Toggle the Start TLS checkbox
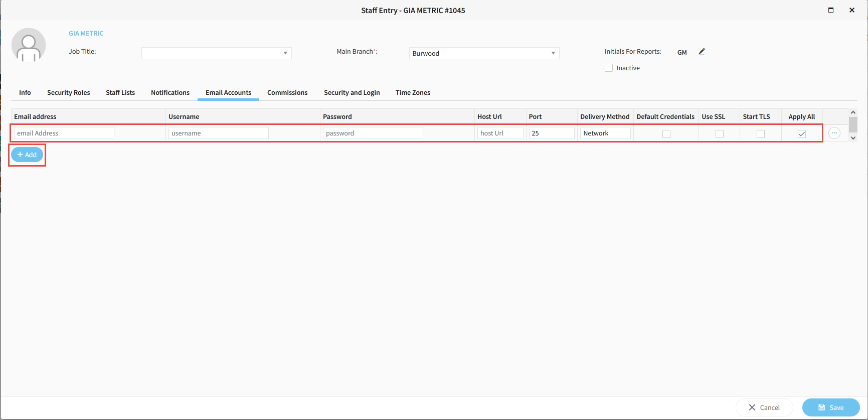Screen dimensions: 868x420 tap(760, 134)
